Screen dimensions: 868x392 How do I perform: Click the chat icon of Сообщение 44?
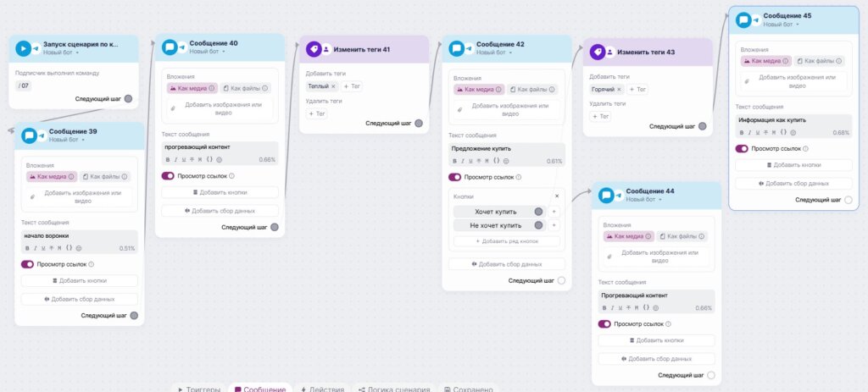coord(607,195)
